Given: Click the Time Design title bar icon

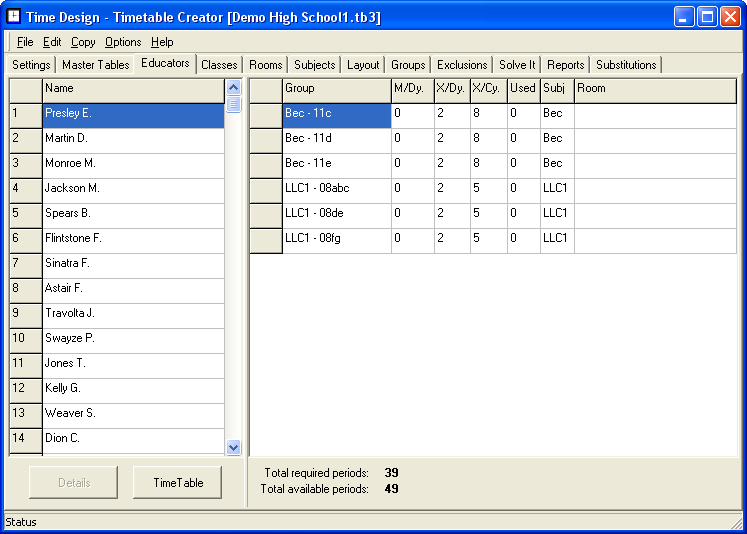Looking at the screenshot, I should (x=14, y=16).
